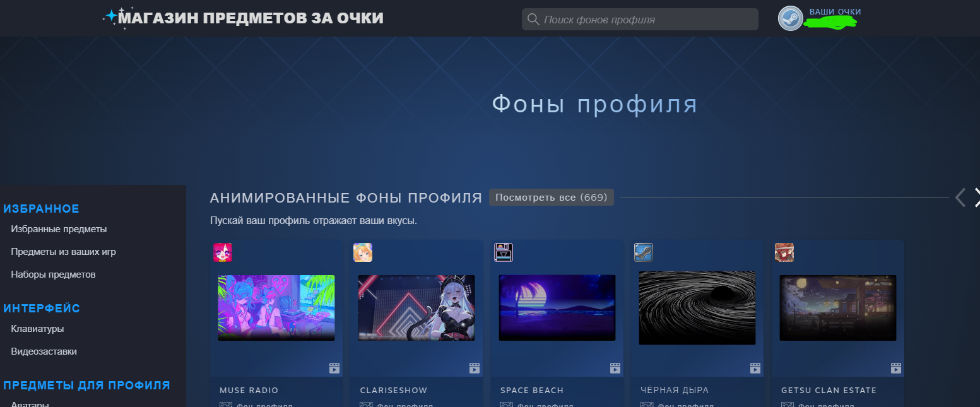Click the Предметы для профиля heading
The width and height of the screenshot is (980, 407).
click(x=86, y=386)
